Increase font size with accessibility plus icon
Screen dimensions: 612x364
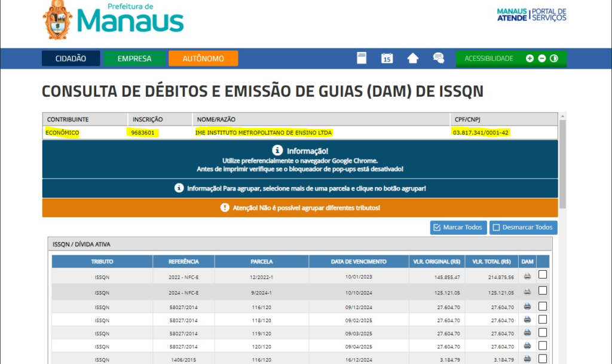tap(530, 59)
